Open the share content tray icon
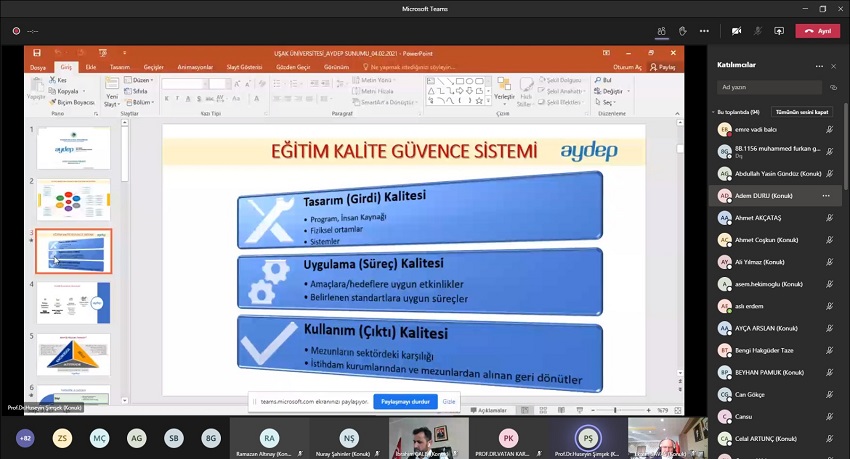The image size is (850, 459). pos(780,31)
